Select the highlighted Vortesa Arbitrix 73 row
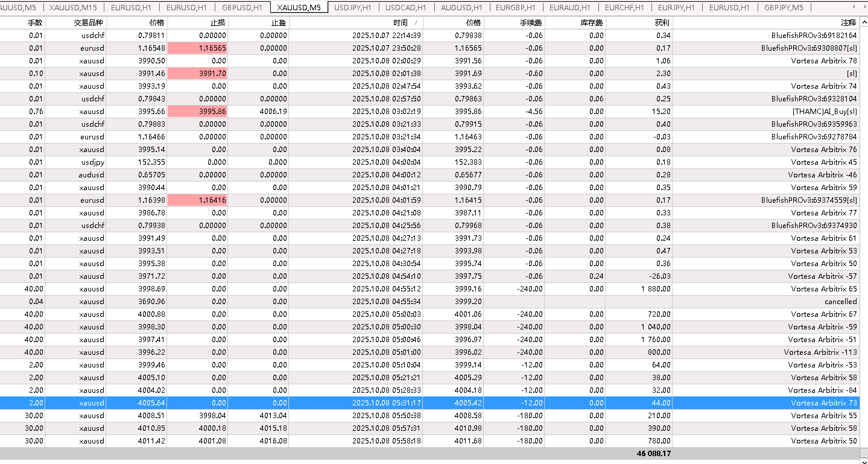This screenshot has height=464, width=868. click(429, 403)
